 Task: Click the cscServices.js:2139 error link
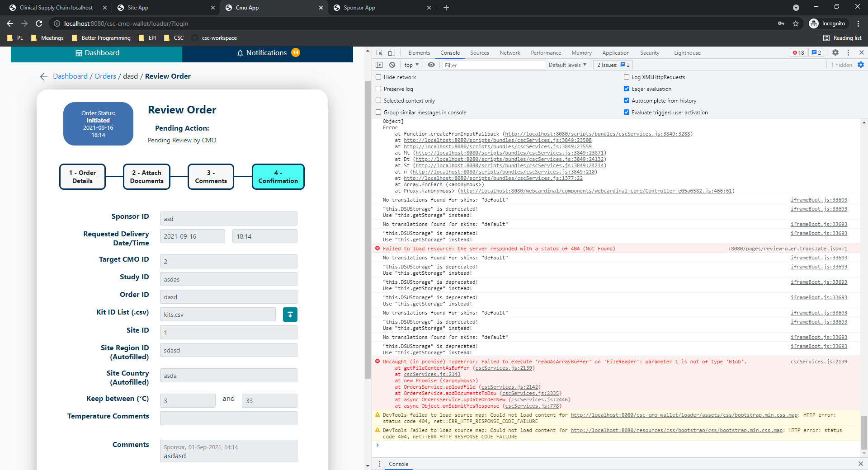(x=818, y=362)
